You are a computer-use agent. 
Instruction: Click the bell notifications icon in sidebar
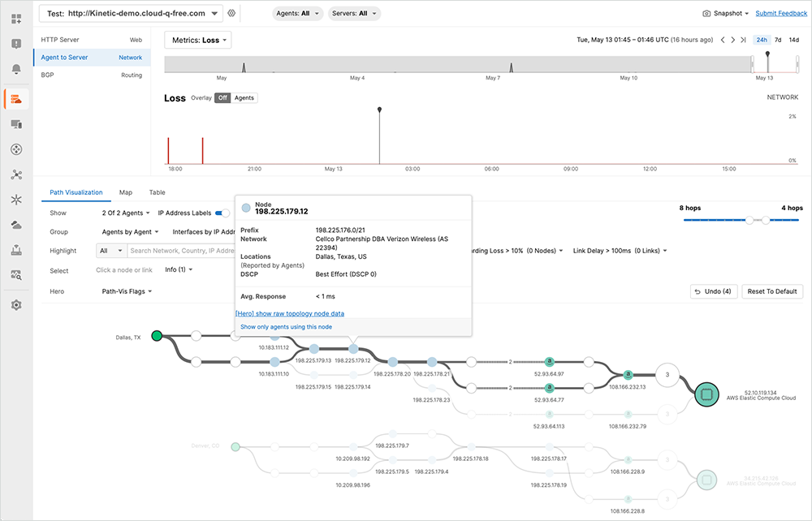pos(16,67)
